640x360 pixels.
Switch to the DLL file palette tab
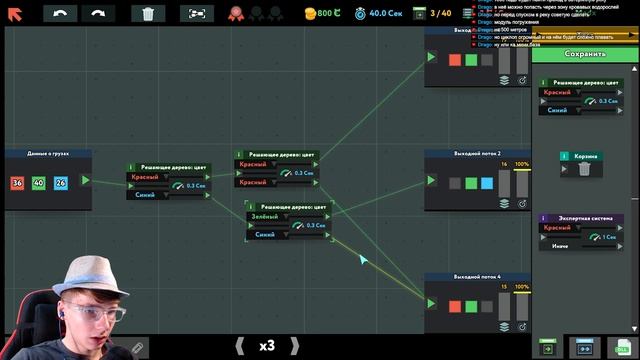(x=622, y=347)
